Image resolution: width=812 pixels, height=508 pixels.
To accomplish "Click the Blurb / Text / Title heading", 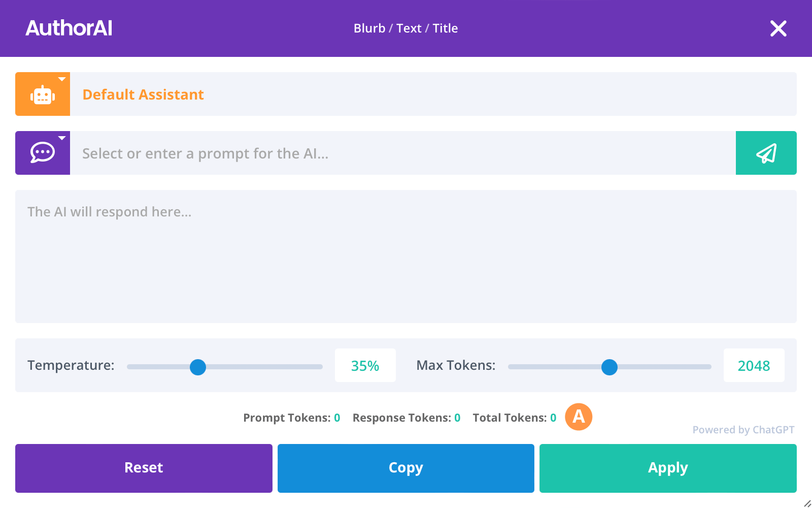I will (406, 28).
